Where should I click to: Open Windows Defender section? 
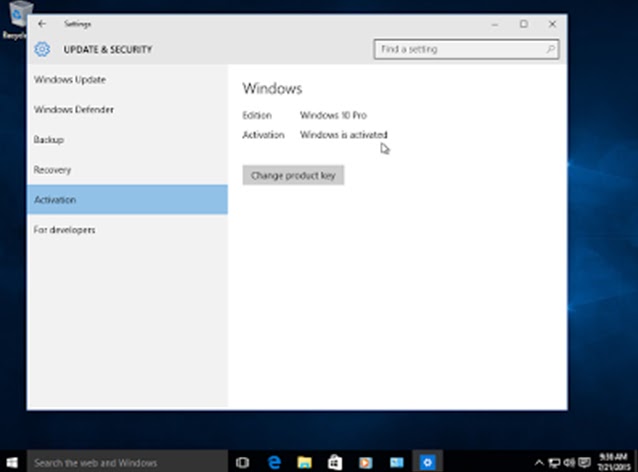(x=127, y=109)
